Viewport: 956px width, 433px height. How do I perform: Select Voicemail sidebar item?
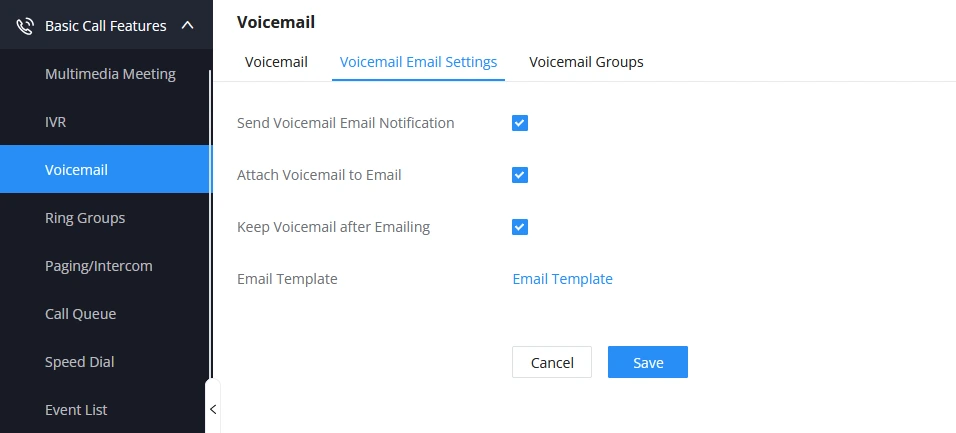pos(106,170)
